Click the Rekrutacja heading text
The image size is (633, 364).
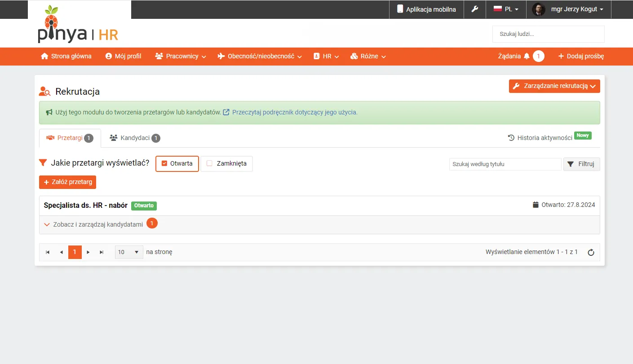[x=78, y=92]
